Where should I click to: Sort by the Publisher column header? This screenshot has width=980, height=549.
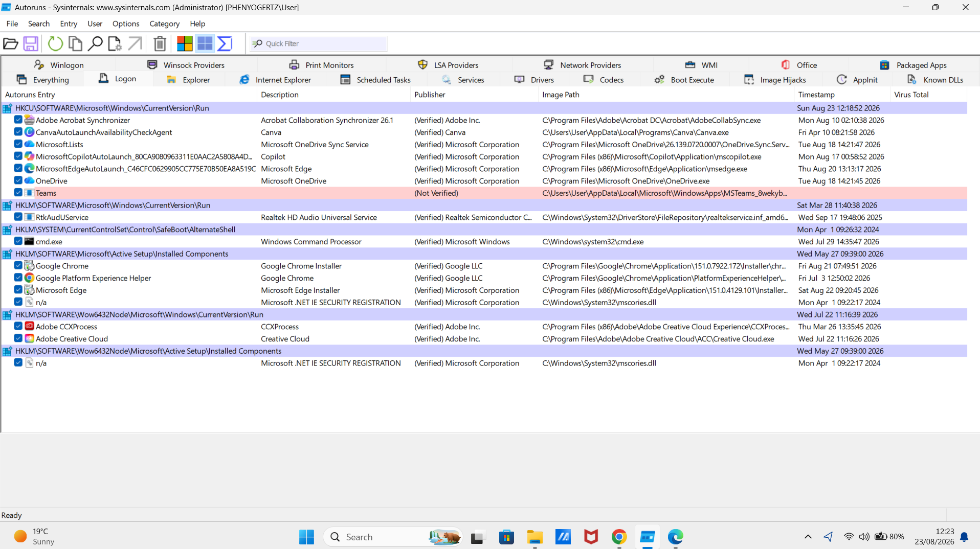coord(474,95)
